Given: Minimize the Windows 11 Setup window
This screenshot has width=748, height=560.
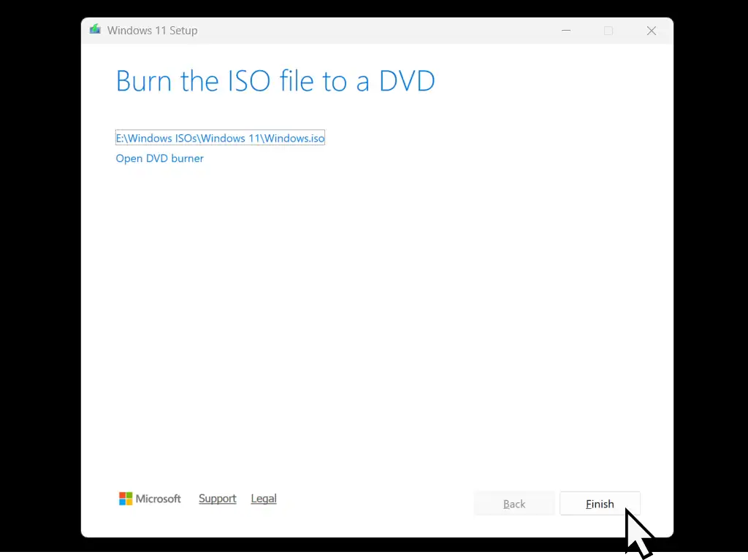Looking at the screenshot, I should click(x=566, y=31).
